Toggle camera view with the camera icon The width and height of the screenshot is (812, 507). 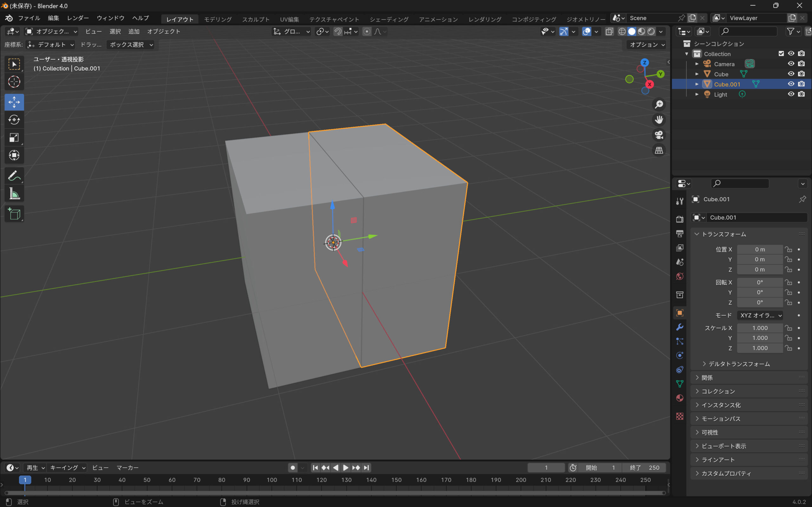pos(659,135)
